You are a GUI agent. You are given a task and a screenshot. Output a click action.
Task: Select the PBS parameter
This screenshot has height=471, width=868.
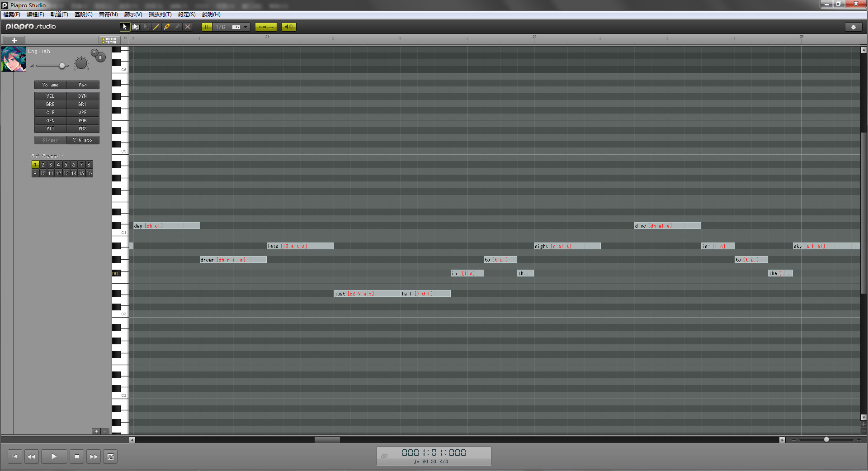pos(83,128)
